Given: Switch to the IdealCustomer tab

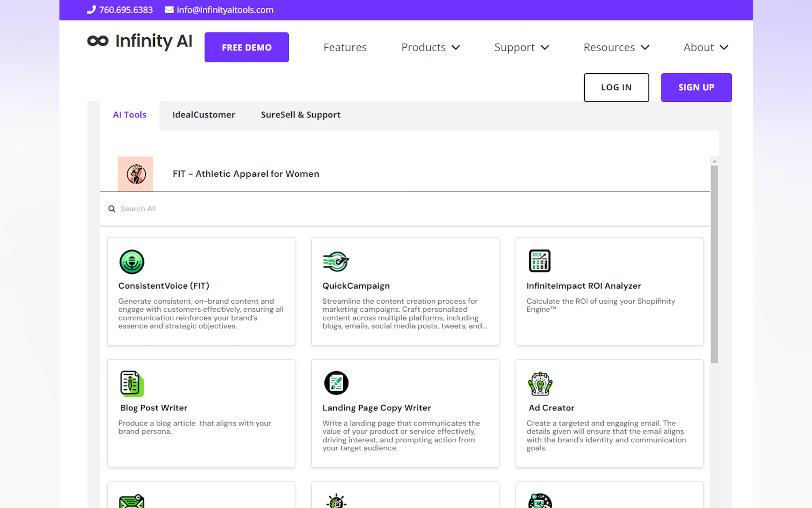Looking at the screenshot, I should point(203,115).
